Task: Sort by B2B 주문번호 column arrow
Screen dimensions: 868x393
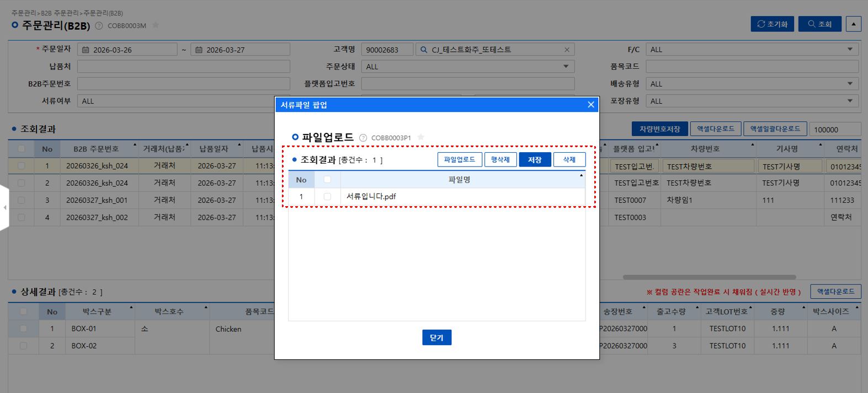Action: (x=135, y=145)
